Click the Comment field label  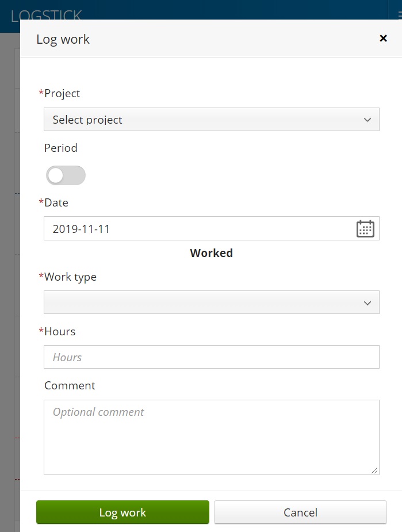pos(70,386)
